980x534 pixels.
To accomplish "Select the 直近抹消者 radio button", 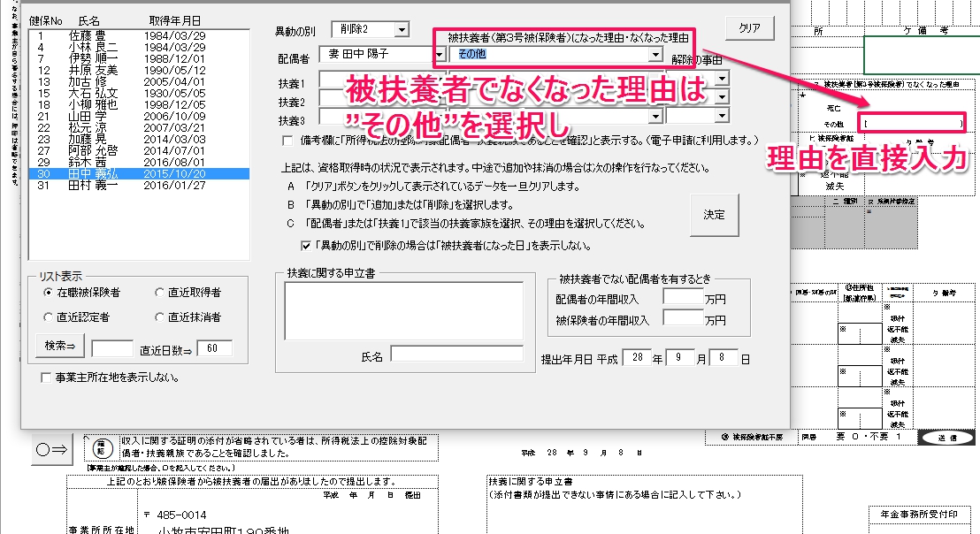I will pyautogui.click(x=159, y=317).
